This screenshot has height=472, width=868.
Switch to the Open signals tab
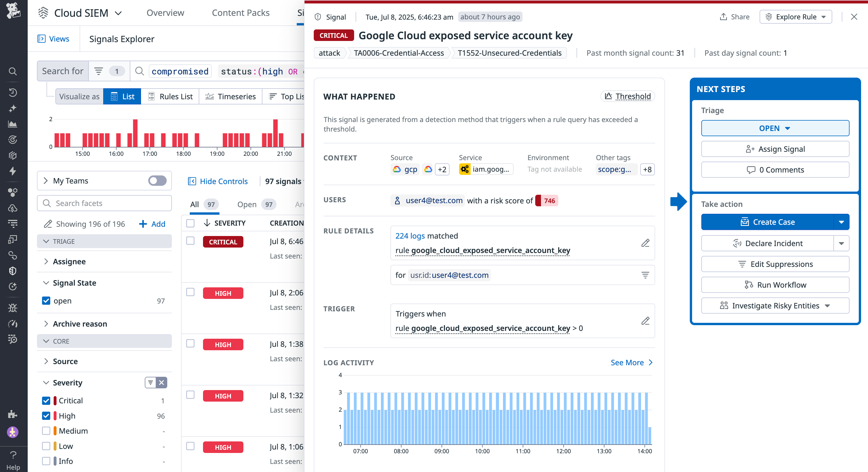pos(247,204)
